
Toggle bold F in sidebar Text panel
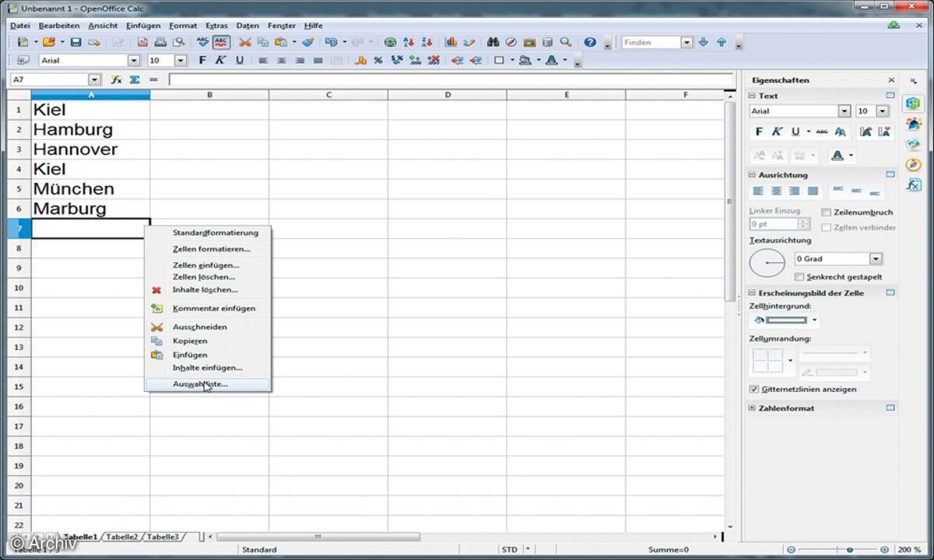(x=760, y=131)
